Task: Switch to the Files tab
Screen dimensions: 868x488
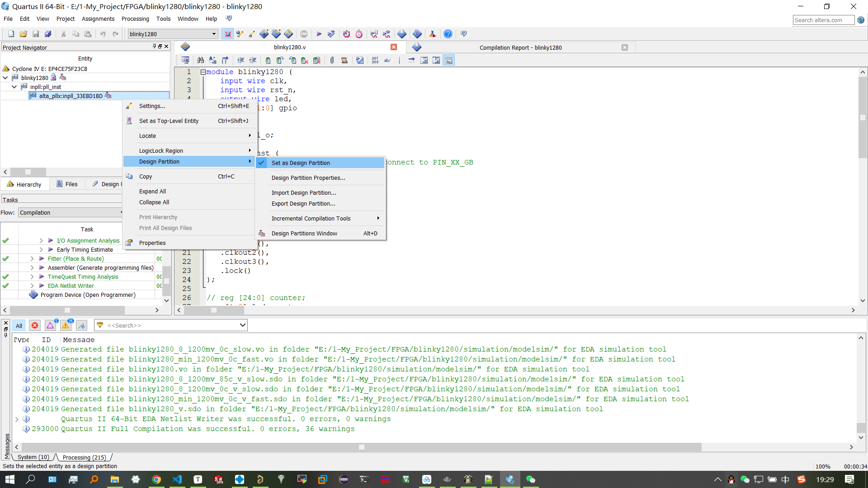Action: coord(67,184)
